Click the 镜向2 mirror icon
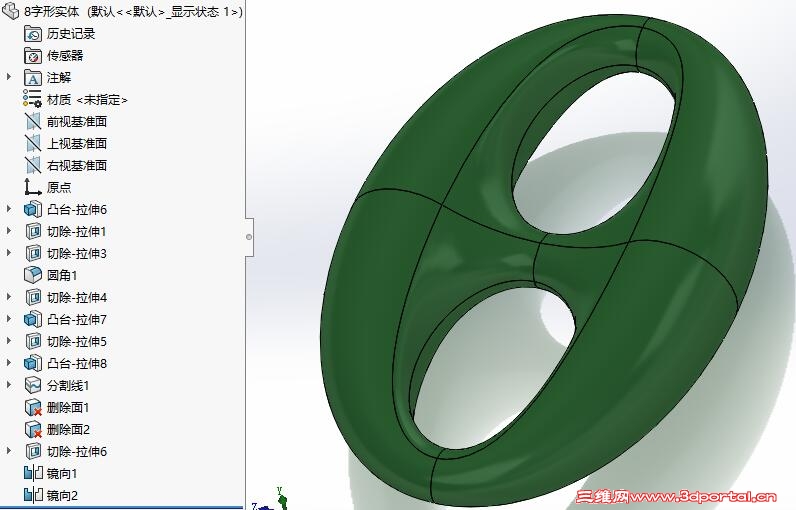 [33, 495]
